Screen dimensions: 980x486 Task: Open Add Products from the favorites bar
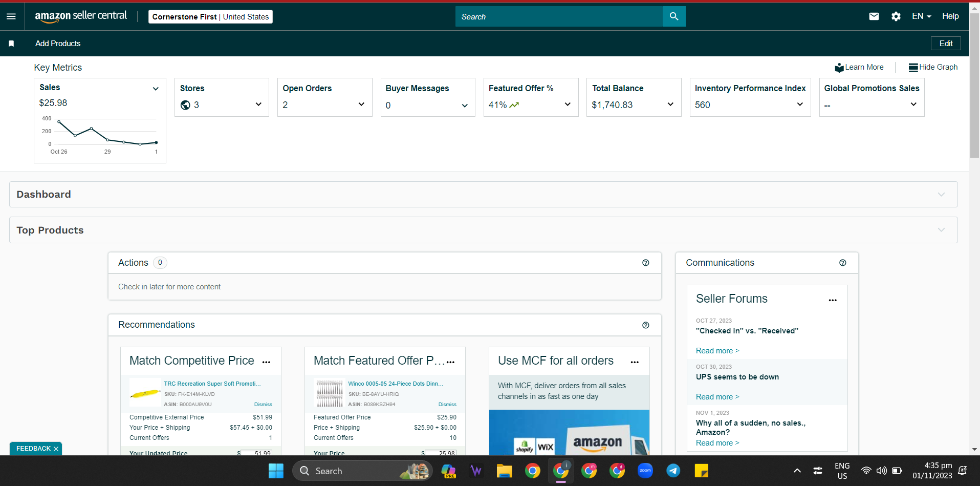58,44
